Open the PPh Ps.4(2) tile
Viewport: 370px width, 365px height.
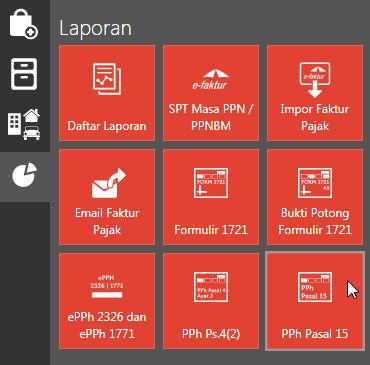pos(211,301)
